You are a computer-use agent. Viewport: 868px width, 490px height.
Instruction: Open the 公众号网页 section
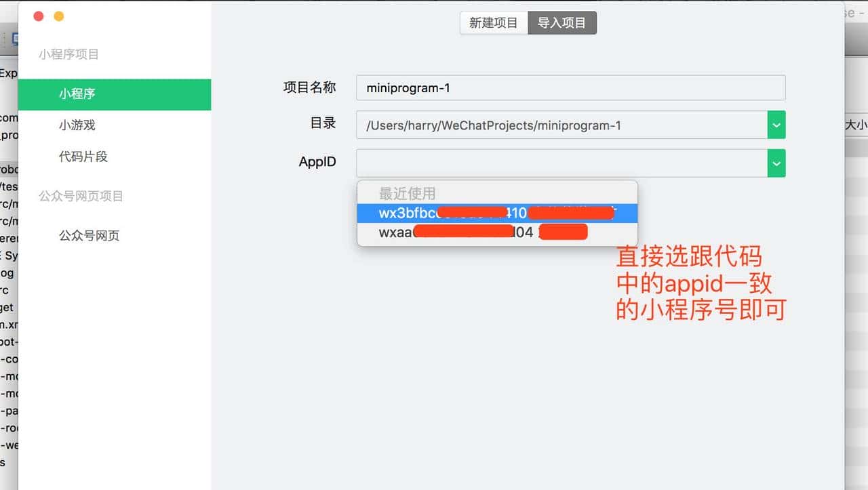89,235
